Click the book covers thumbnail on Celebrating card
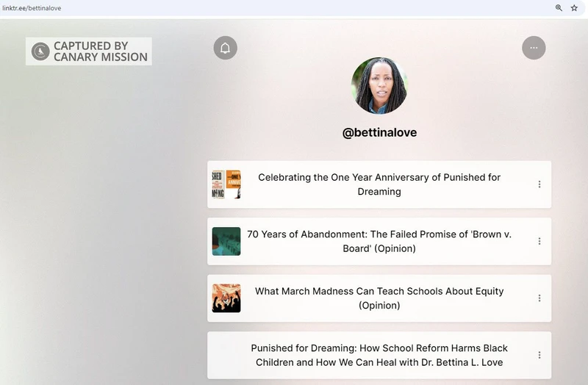The height and width of the screenshot is (385, 588). pyautogui.click(x=226, y=184)
